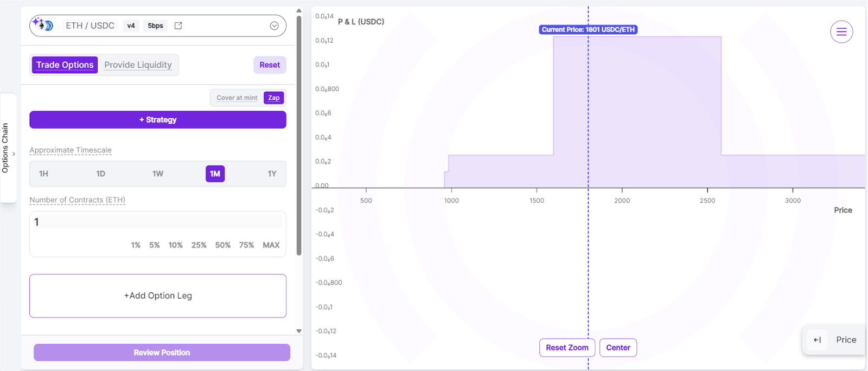Click the Price toggle label at bottom right
Viewport: 868px width, 371px height.
pyautogui.click(x=846, y=340)
